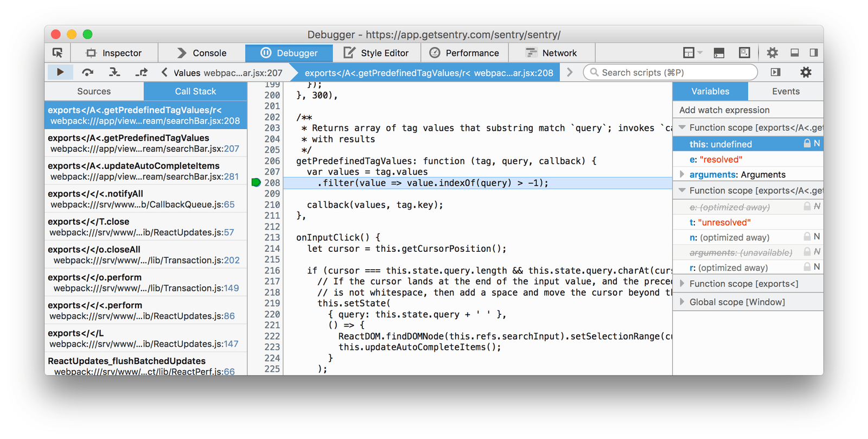Activate the element picker icon
868x439 pixels.
[58, 53]
